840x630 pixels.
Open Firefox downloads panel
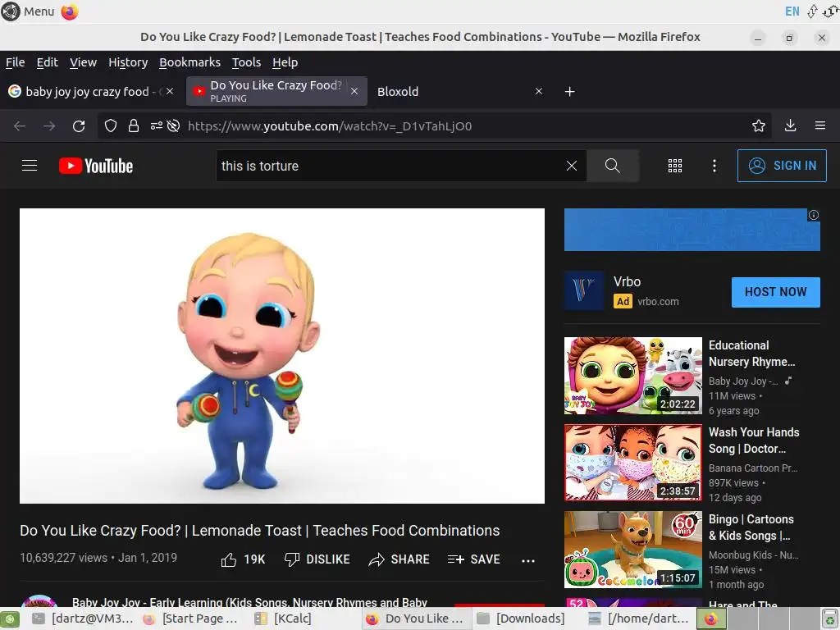790,126
